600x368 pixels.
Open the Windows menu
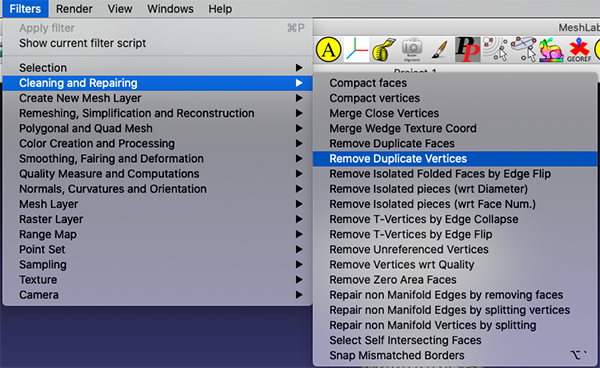click(x=170, y=8)
